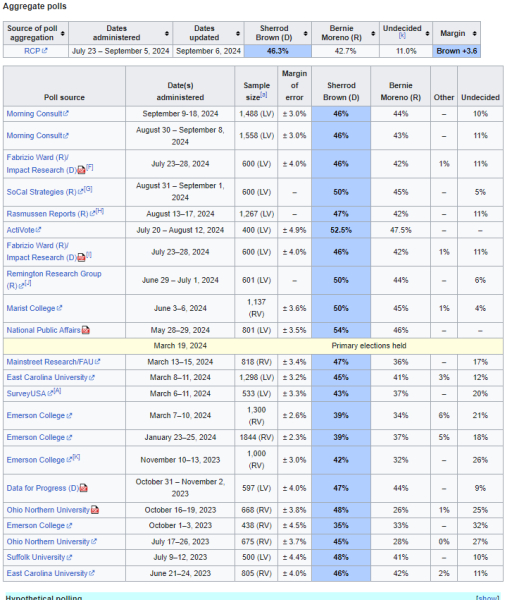The width and height of the screenshot is (512, 600).
Task: Select '32%' undecided in Emerson October row
Action: tap(480, 526)
